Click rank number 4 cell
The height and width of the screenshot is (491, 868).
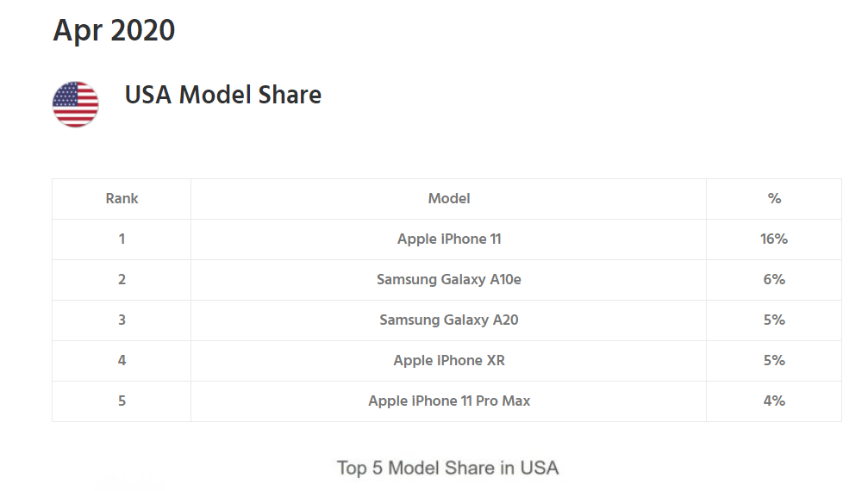point(122,361)
